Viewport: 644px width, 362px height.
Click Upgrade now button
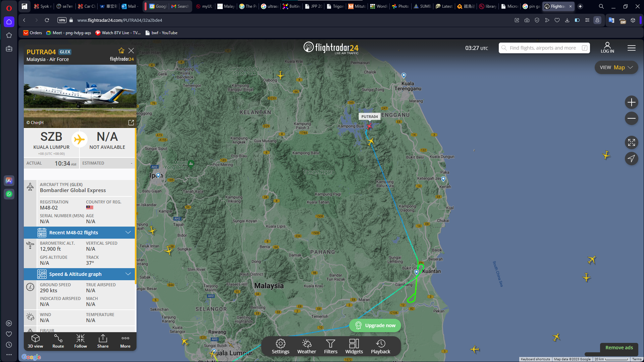[375, 325]
